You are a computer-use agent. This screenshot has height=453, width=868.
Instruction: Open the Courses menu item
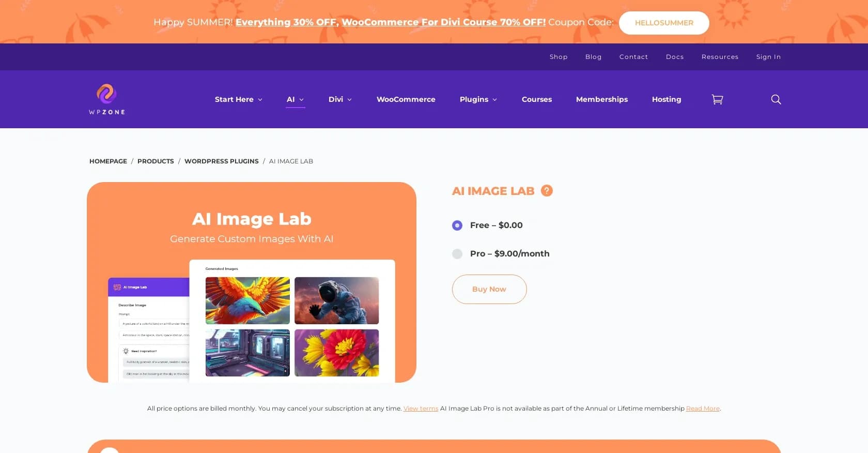pyautogui.click(x=537, y=99)
